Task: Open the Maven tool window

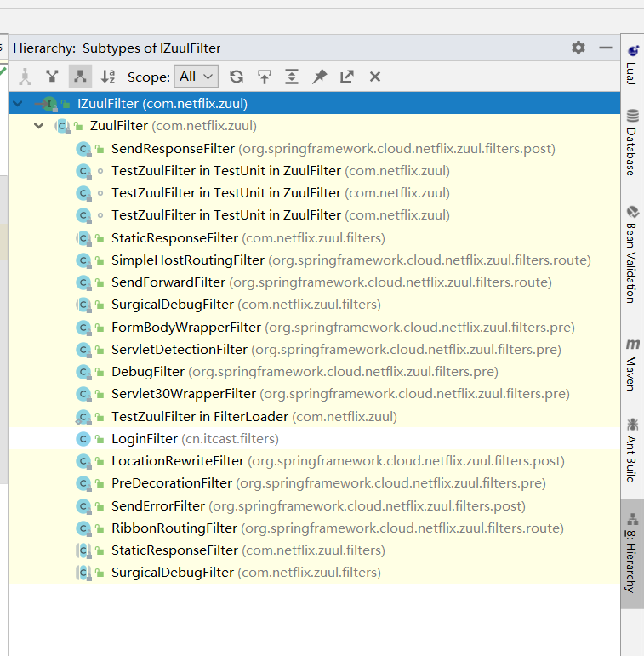Action: pyautogui.click(x=632, y=365)
